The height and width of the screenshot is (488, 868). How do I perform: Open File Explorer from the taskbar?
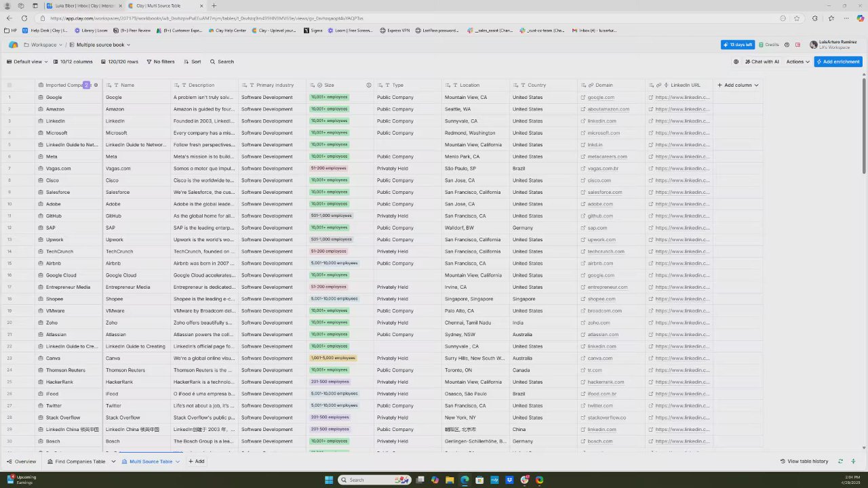[450, 480]
